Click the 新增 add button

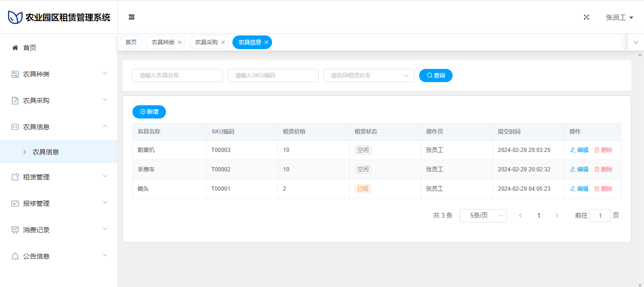click(149, 112)
